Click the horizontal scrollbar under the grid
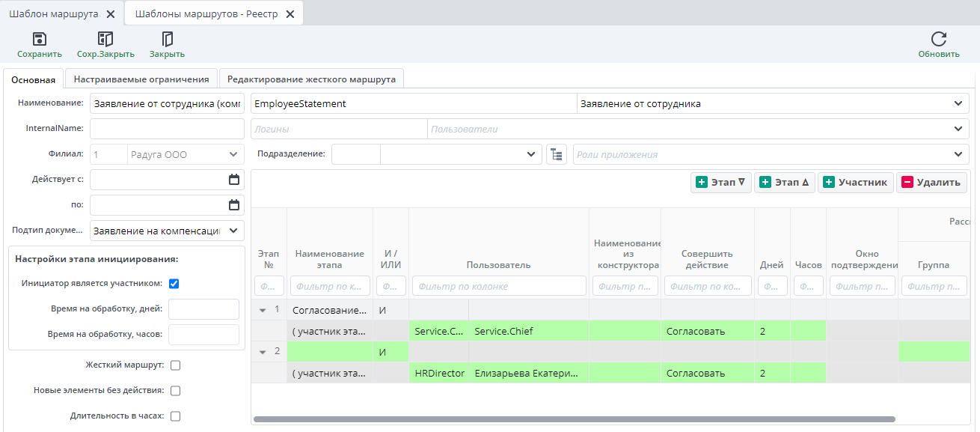 click(574, 419)
